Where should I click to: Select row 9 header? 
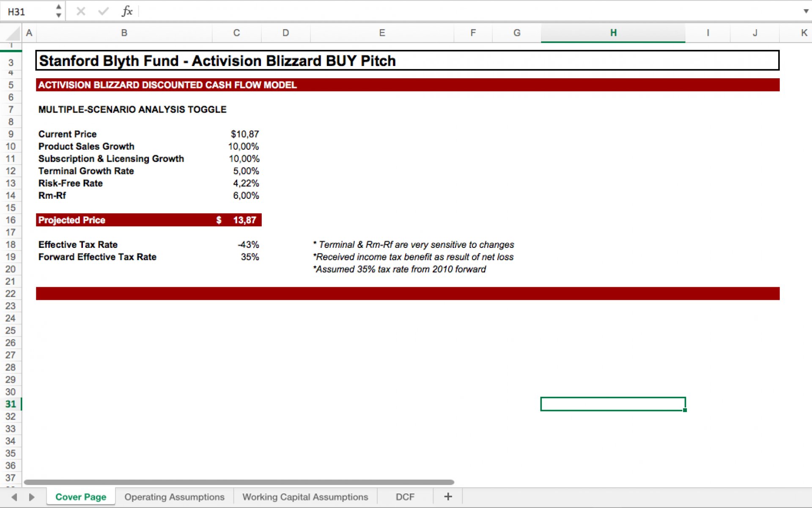pyautogui.click(x=11, y=134)
